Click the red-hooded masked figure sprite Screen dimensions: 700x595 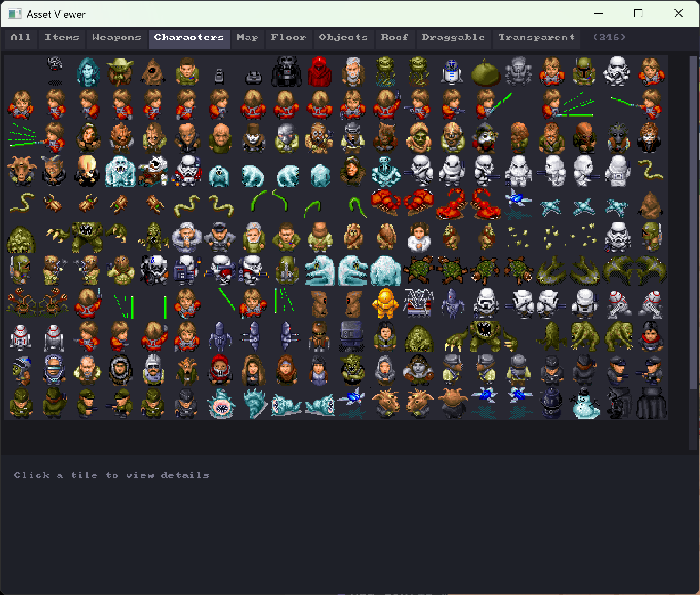coord(220,370)
